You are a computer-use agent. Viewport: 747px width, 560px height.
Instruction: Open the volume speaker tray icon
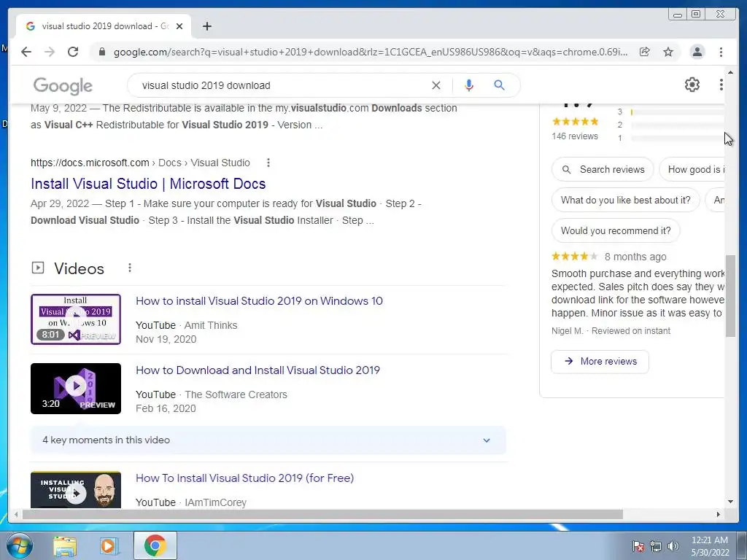(x=673, y=545)
